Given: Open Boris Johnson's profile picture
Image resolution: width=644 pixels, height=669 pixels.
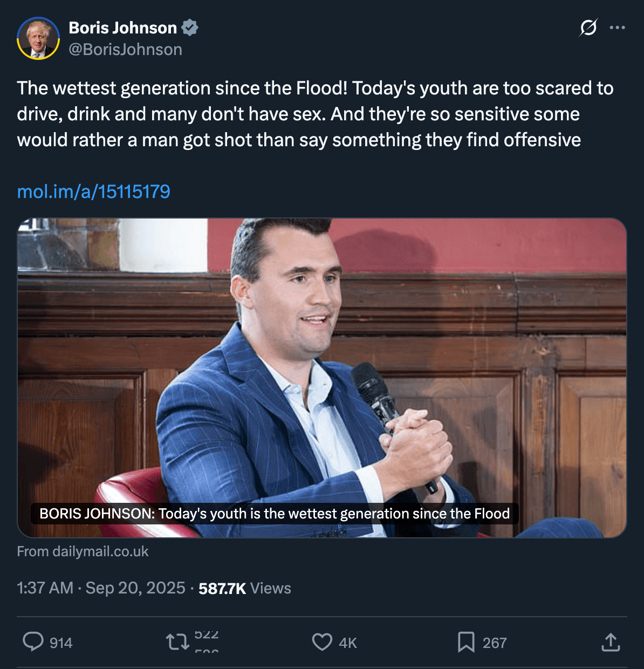Looking at the screenshot, I should pos(38,38).
